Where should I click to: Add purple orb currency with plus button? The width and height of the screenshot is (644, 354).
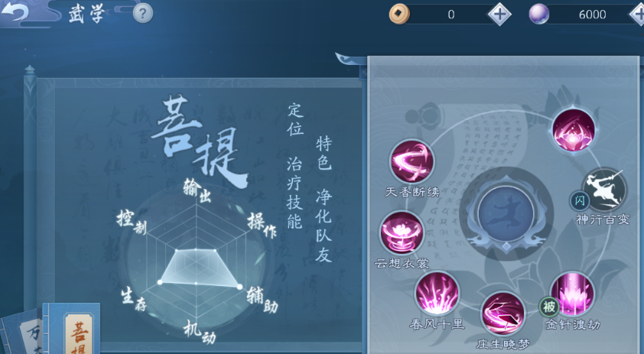[638, 15]
